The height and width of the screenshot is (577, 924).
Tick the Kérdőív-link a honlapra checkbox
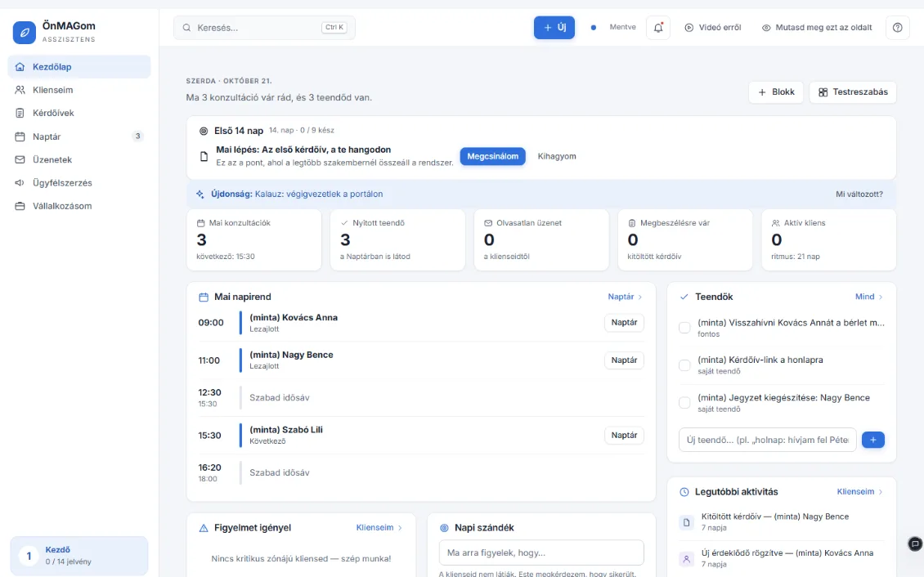[684, 365]
